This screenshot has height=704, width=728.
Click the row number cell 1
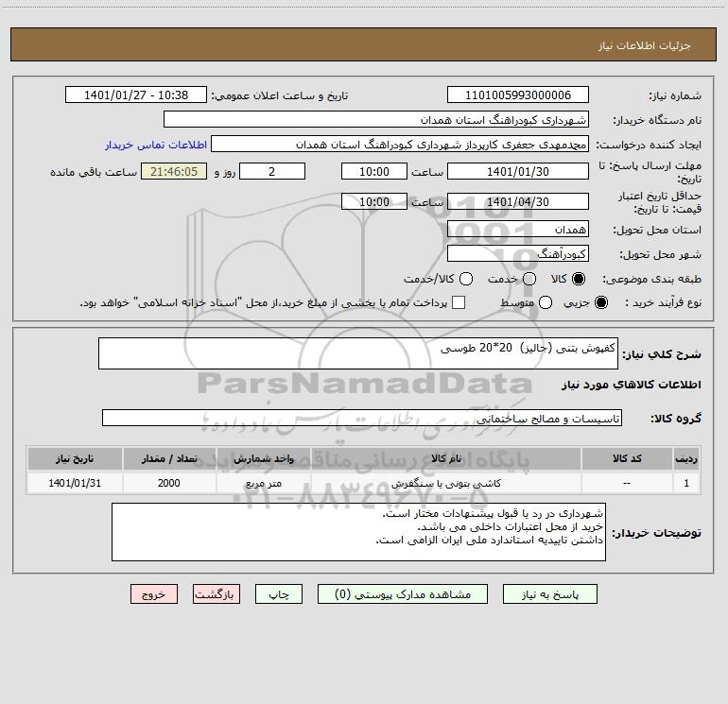(x=686, y=483)
